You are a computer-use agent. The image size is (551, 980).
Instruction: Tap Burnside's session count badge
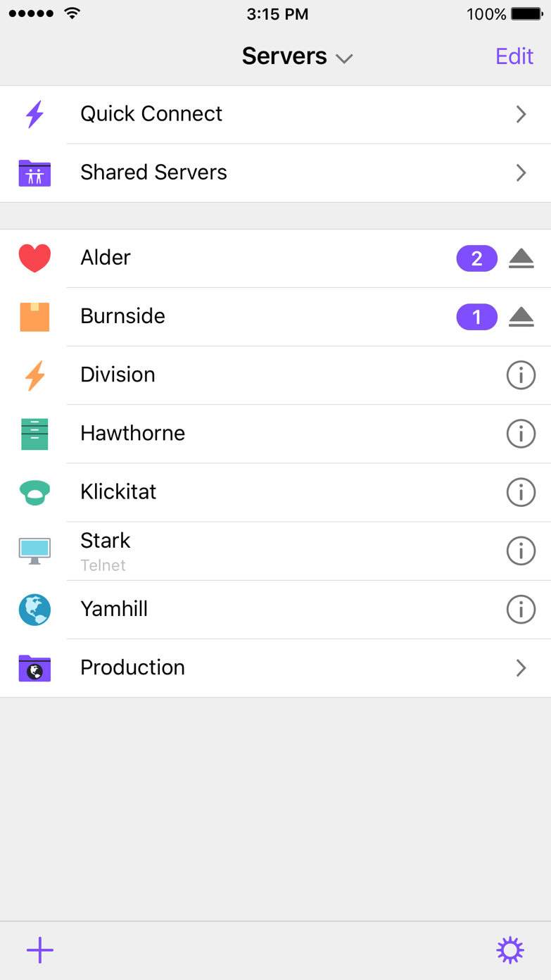476,317
